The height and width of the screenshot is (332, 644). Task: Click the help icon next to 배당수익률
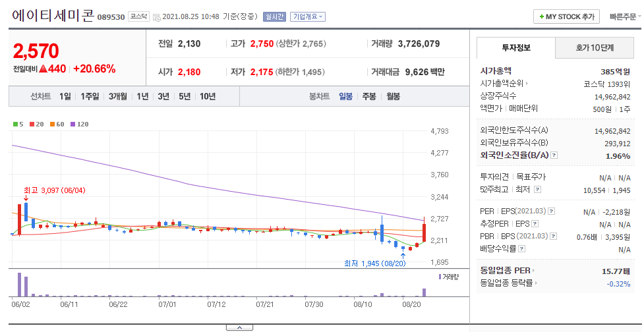tap(521, 249)
